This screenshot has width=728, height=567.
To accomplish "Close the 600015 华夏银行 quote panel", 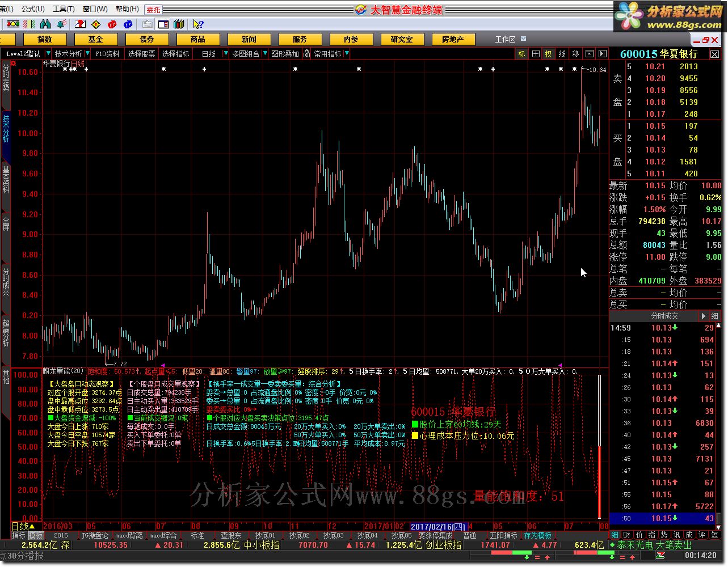I will coord(715,54).
